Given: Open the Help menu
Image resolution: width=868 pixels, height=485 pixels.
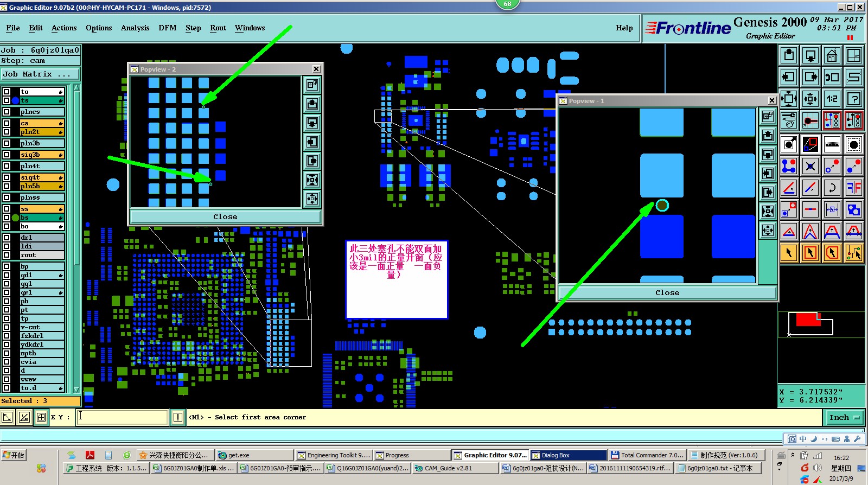Looking at the screenshot, I should 624,28.
